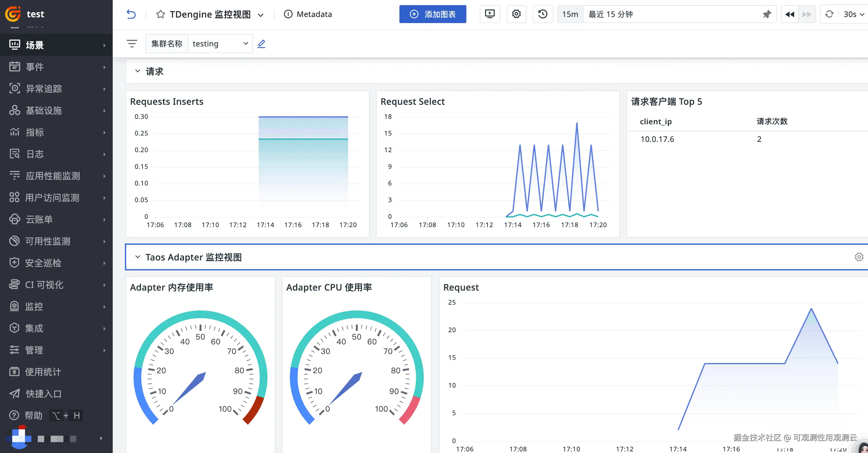Image resolution: width=868 pixels, height=453 pixels.
Task: Click the test workspace name
Action: tap(35, 14)
